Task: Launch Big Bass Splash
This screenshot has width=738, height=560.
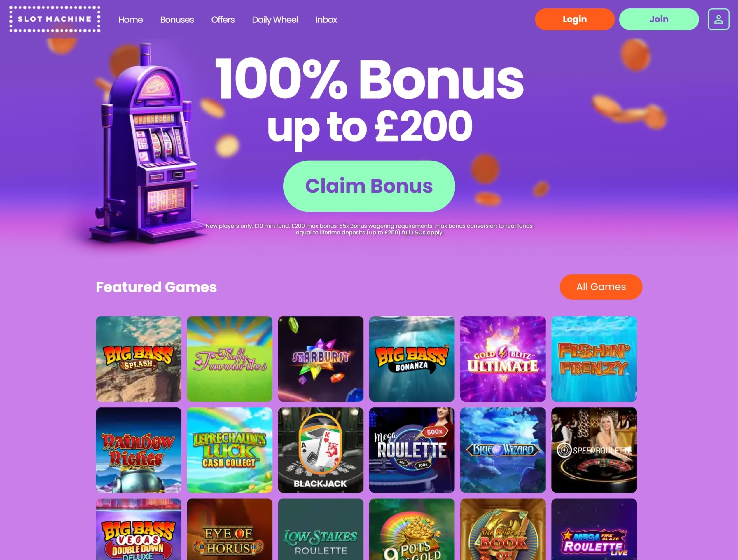Action: pyautogui.click(x=139, y=359)
